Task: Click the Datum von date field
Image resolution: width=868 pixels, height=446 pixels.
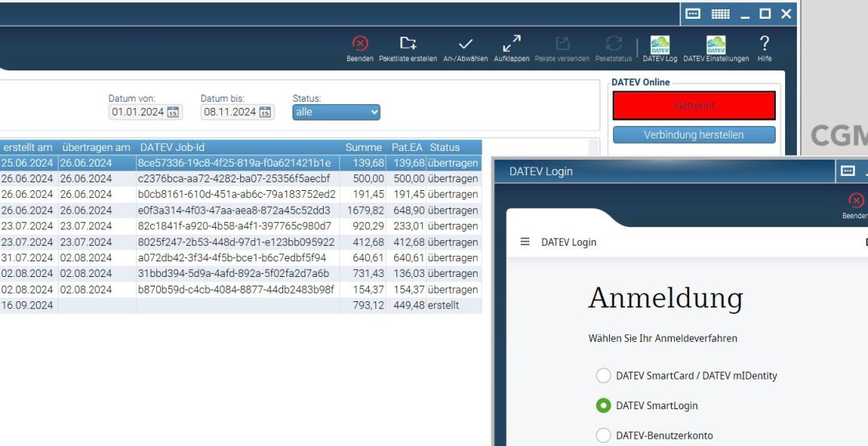Action: 138,113
